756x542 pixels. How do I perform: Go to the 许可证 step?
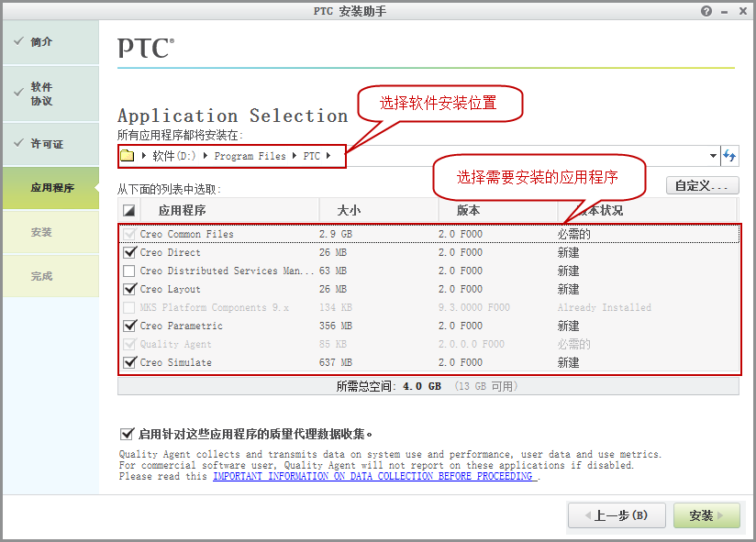click(x=50, y=144)
